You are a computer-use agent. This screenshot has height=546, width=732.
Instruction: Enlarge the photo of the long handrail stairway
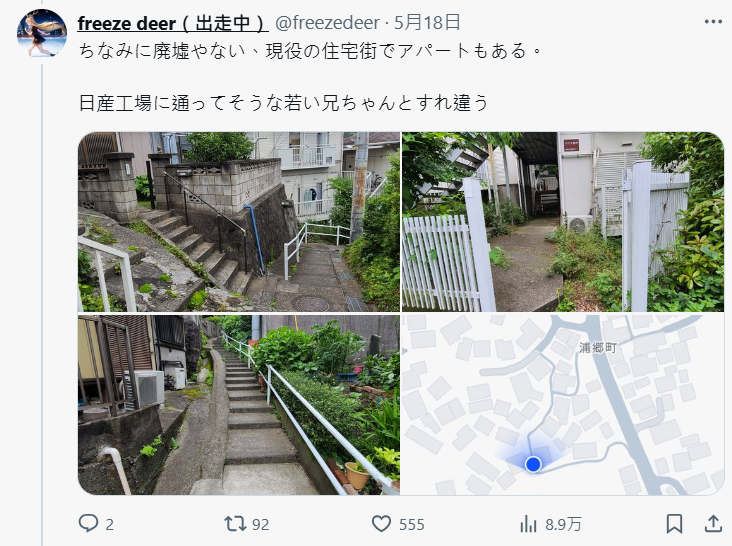click(x=239, y=405)
